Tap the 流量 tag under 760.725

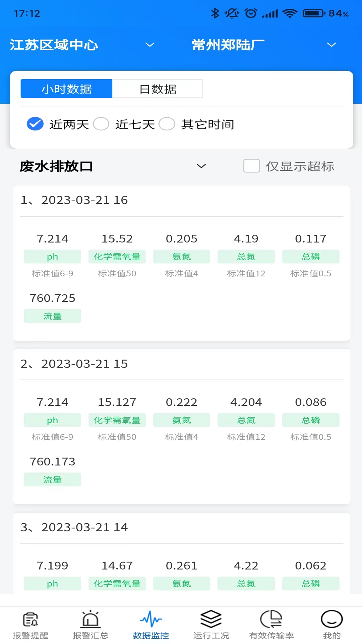click(x=52, y=316)
